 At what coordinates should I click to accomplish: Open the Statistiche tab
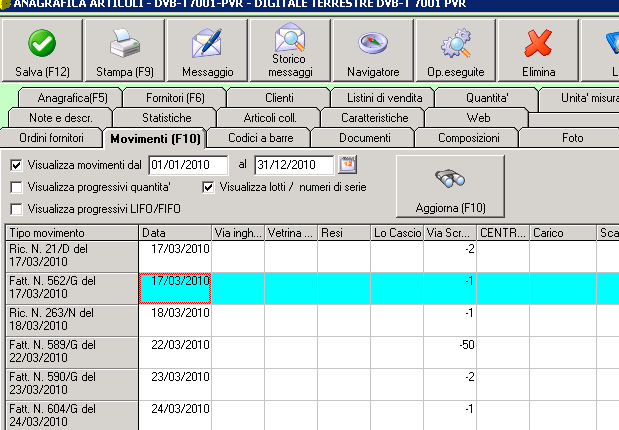[166, 118]
